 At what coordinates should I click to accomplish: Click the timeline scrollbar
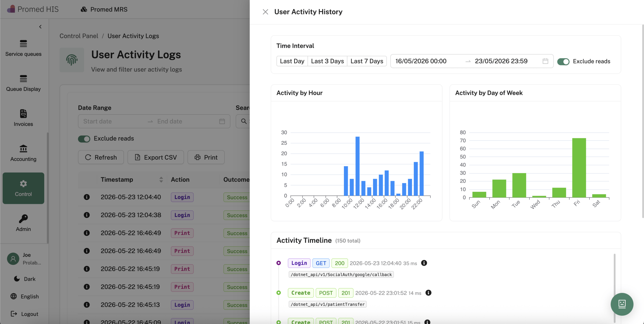(615, 288)
